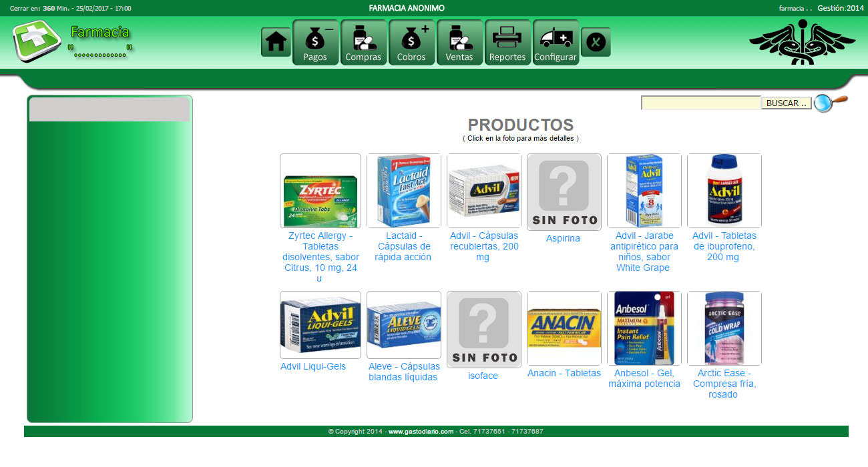
Task: Open the Anacin product photo
Action: (x=564, y=328)
